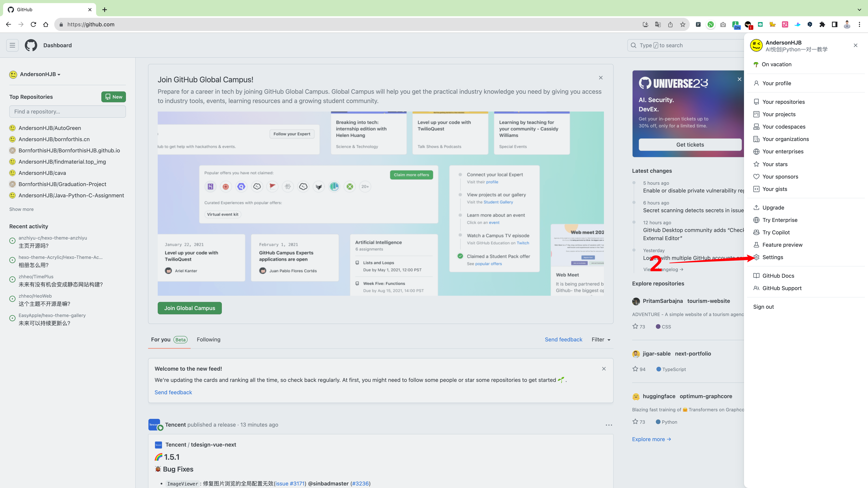This screenshot has width=868, height=488.
Task: Go to Your enterprises
Action: coord(806,152)
